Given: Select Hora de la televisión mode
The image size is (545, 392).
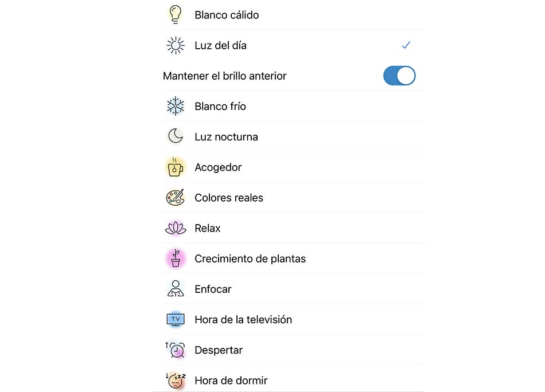Looking at the screenshot, I should tap(293, 319).
